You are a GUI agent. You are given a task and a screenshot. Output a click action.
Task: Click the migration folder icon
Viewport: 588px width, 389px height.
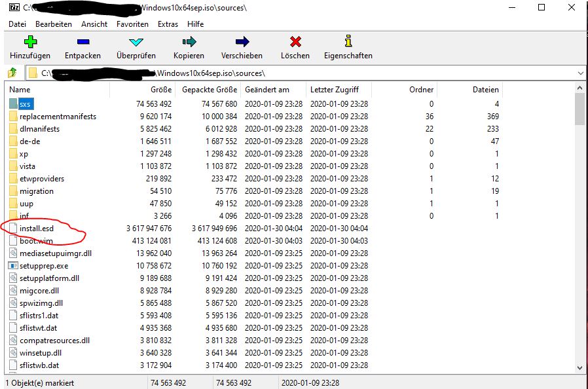click(13, 191)
